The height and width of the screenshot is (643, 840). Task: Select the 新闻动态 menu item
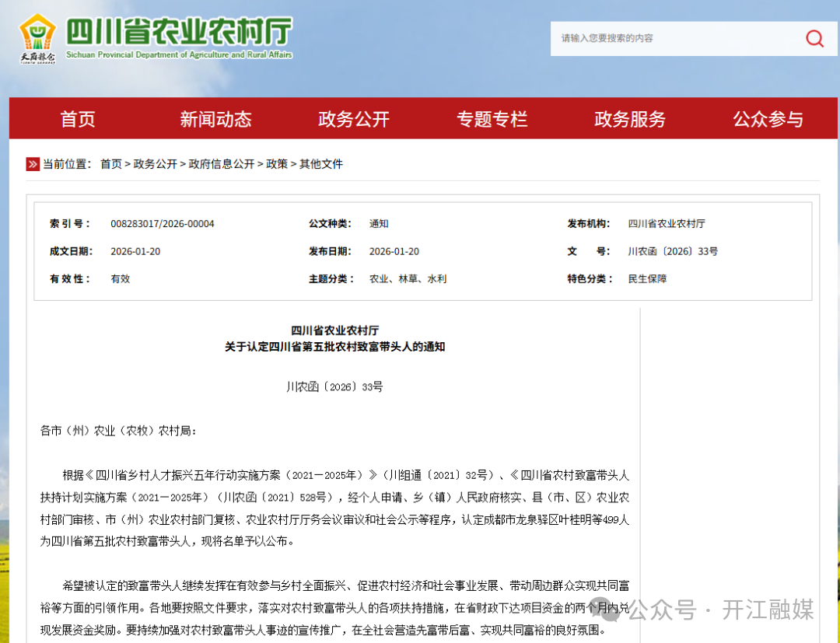215,118
